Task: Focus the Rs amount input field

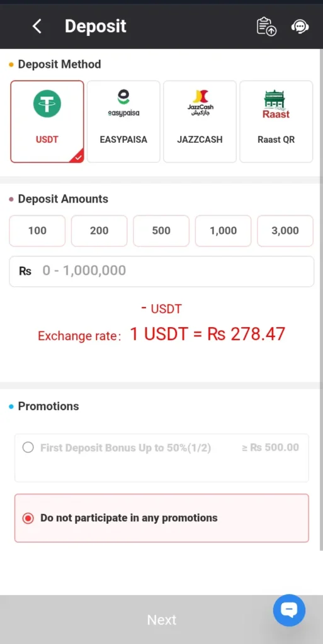Action: tap(161, 271)
